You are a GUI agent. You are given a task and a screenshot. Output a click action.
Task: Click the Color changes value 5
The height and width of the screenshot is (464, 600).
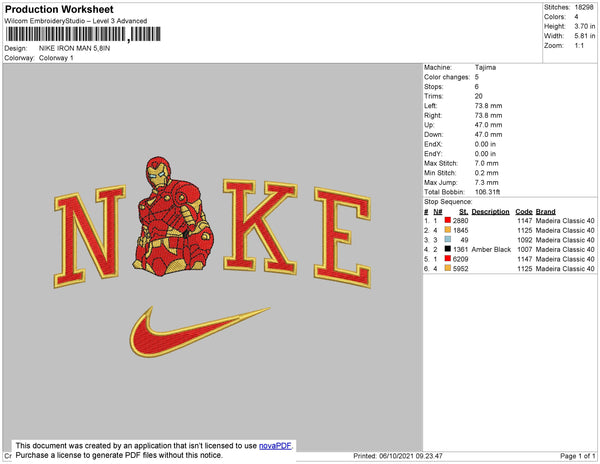click(477, 77)
